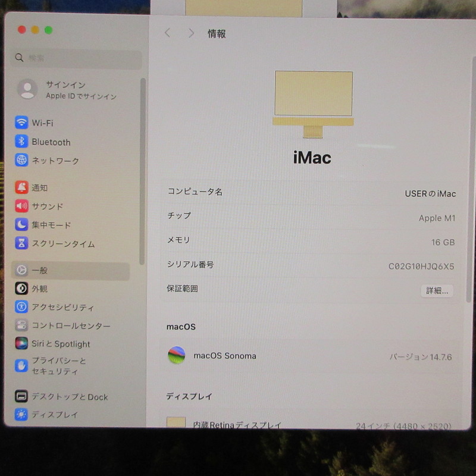Click the チップ label

tap(179, 215)
